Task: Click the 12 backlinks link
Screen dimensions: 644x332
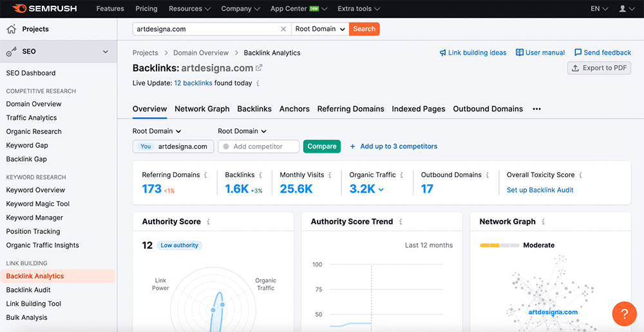Action: pos(193,83)
